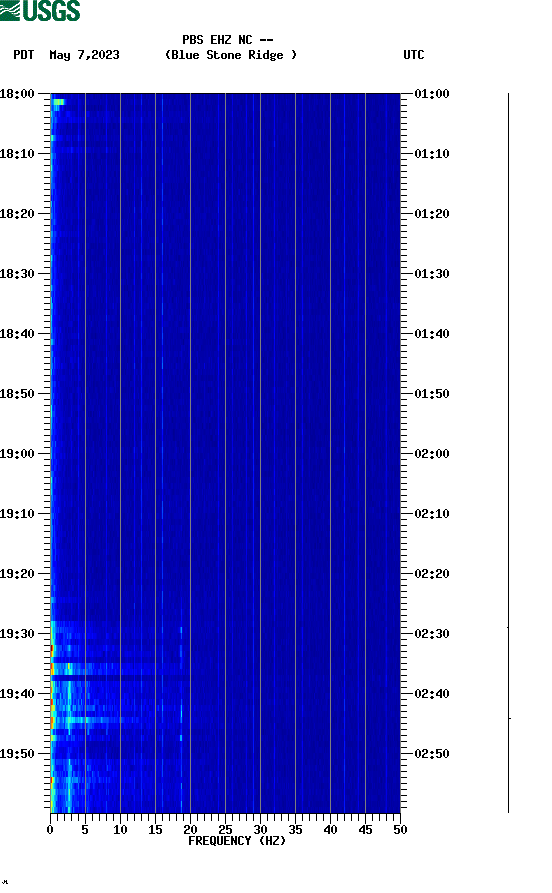This screenshot has height=893, width=552.
Task: Click the '01:10' UTC time label
Action: [432, 154]
